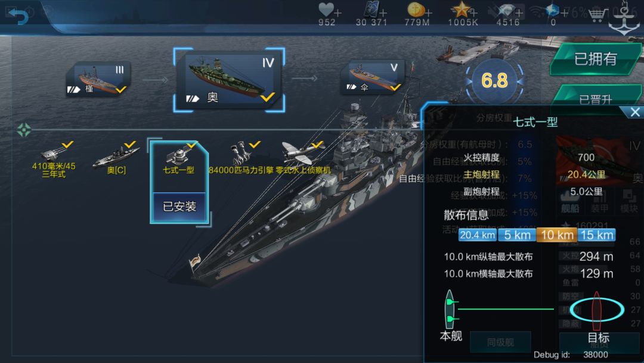This screenshot has height=363, width=644.
Task: Switch dispersion range to 5 km
Action: pos(516,235)
